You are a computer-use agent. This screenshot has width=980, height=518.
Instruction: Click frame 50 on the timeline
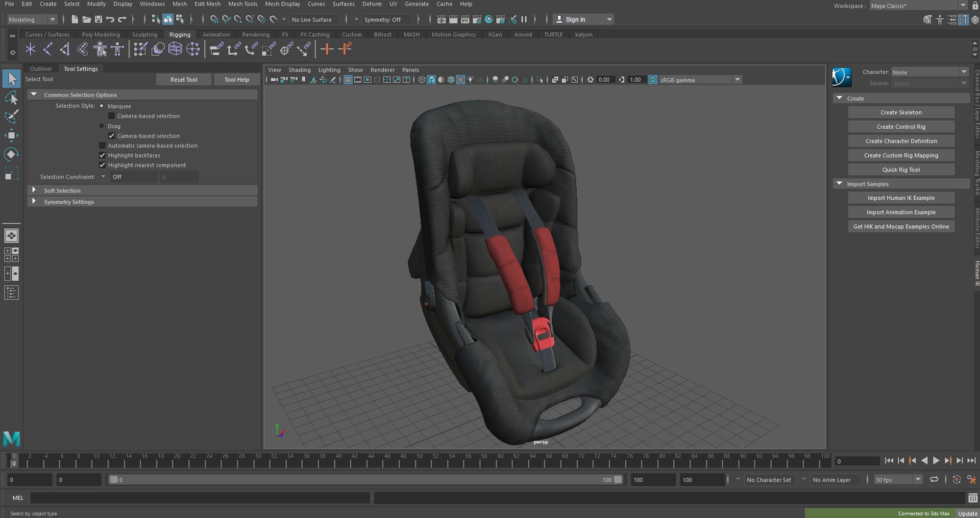click(419, 460)
